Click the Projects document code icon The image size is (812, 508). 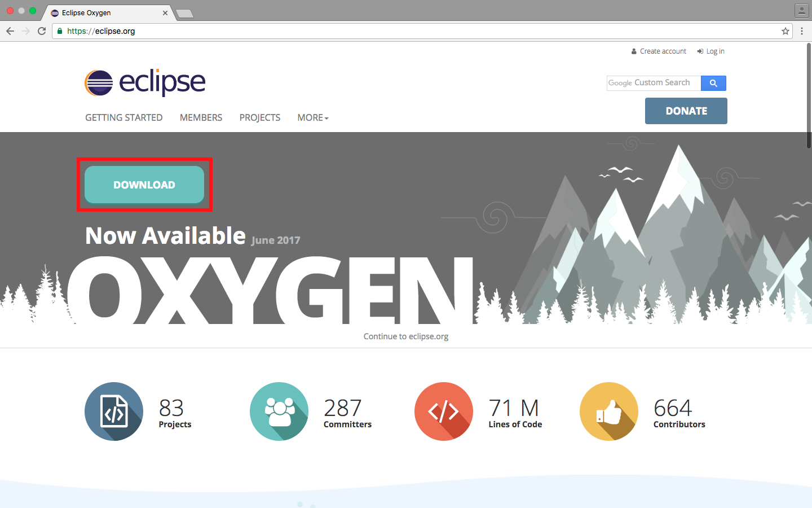click(114, 411)
